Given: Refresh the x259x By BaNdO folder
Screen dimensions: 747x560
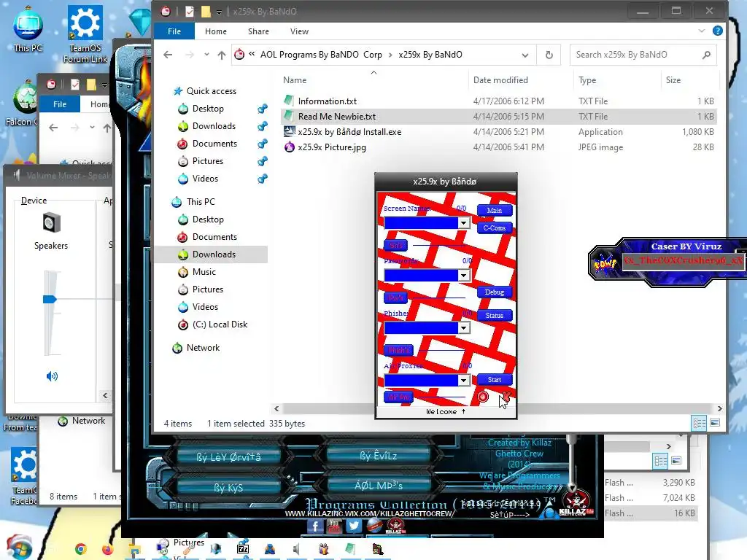Looking at the screenshot, I should pos(549,55).
